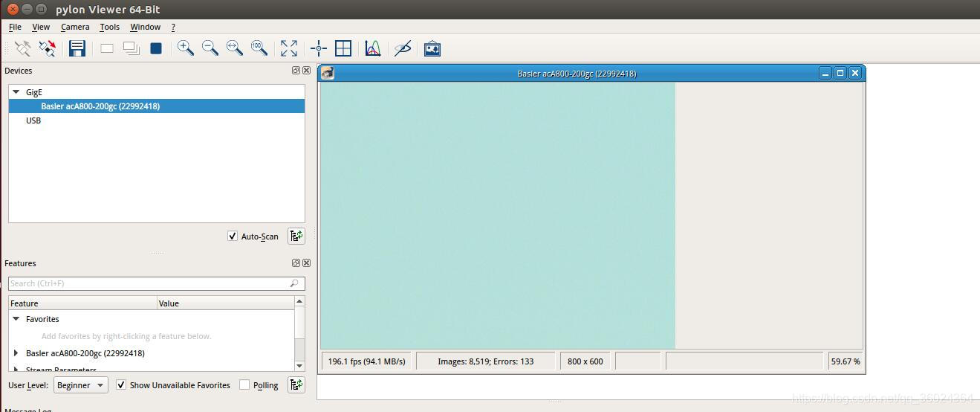Image resolution: width=980 pixels, height=412 pixels.
Task: Zoom out with the minus magnifier
Action: pyautogui.click(x=210, y=48)
